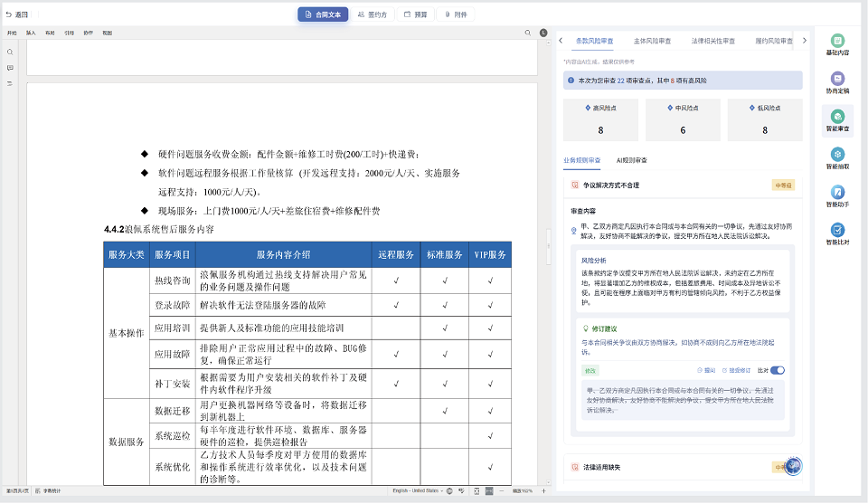The width and height of the screenshot is (868, 504).
Task: Click the 高风险点 card showing 8
Action: click(600, 119)
